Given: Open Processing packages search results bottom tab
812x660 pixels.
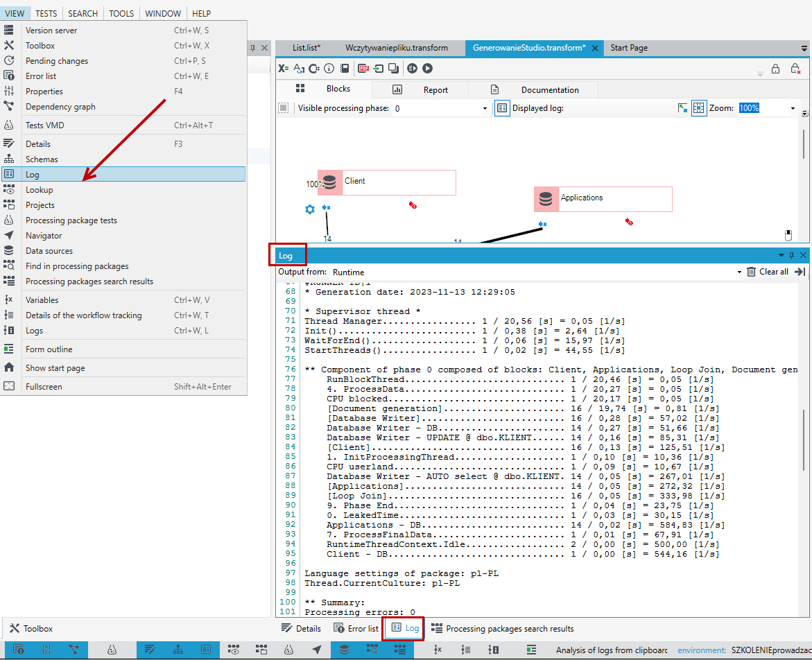Looking at the screenshot, I should [502, 628].
